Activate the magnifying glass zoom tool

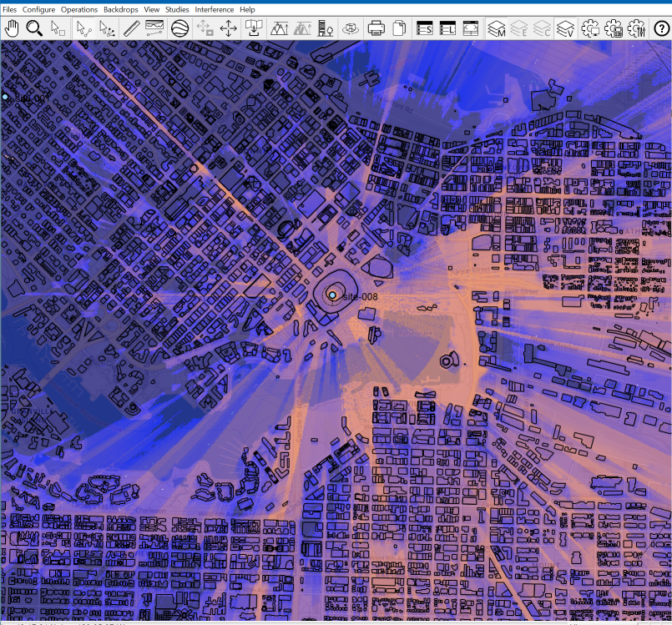34,28
